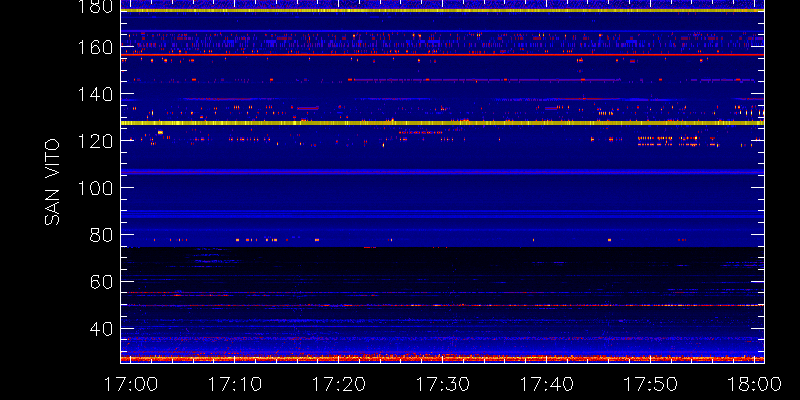
Task: Click the red emission line under 160
Action: (442, 55)
